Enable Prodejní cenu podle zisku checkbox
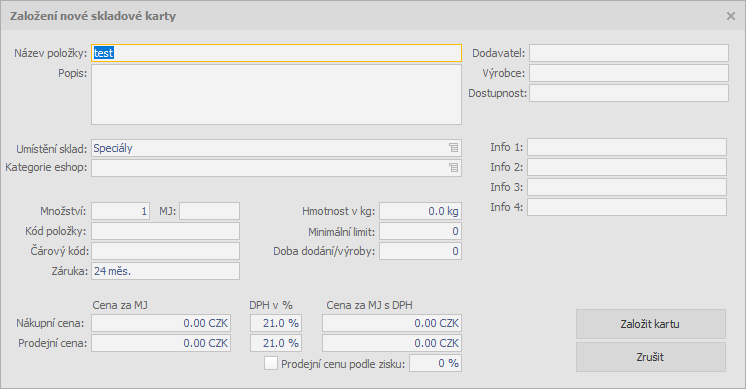 (271, 363)
